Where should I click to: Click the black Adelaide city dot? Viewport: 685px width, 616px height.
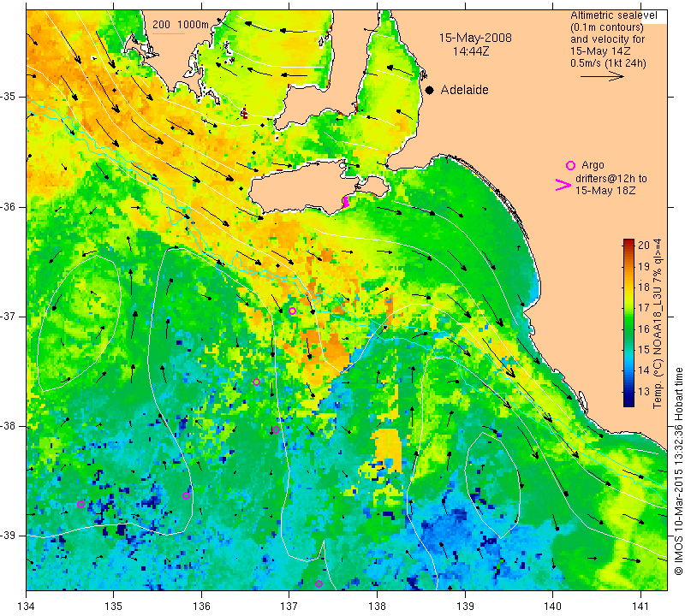click(x=430, y=90)
